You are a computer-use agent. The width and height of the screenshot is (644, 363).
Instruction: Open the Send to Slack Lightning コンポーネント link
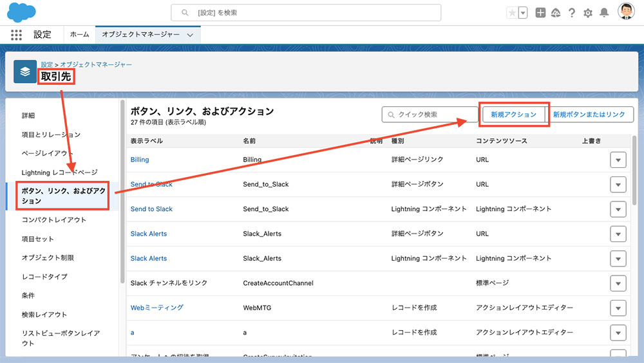point(151,209)
